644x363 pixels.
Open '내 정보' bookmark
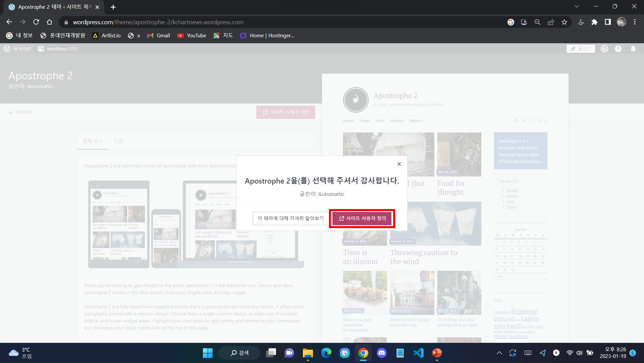coord(19,35)
